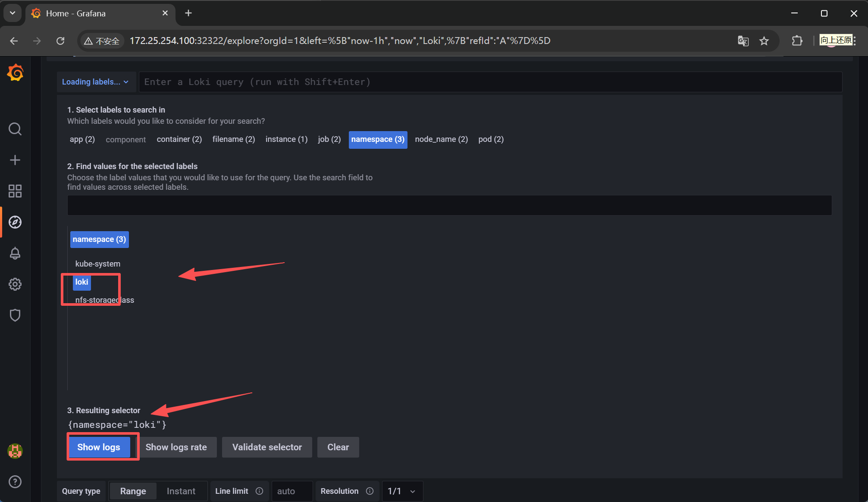Click the translate page icon
The height and width of the screenshot is (502, 868).
pyautogui.click(x=743, y=41)
